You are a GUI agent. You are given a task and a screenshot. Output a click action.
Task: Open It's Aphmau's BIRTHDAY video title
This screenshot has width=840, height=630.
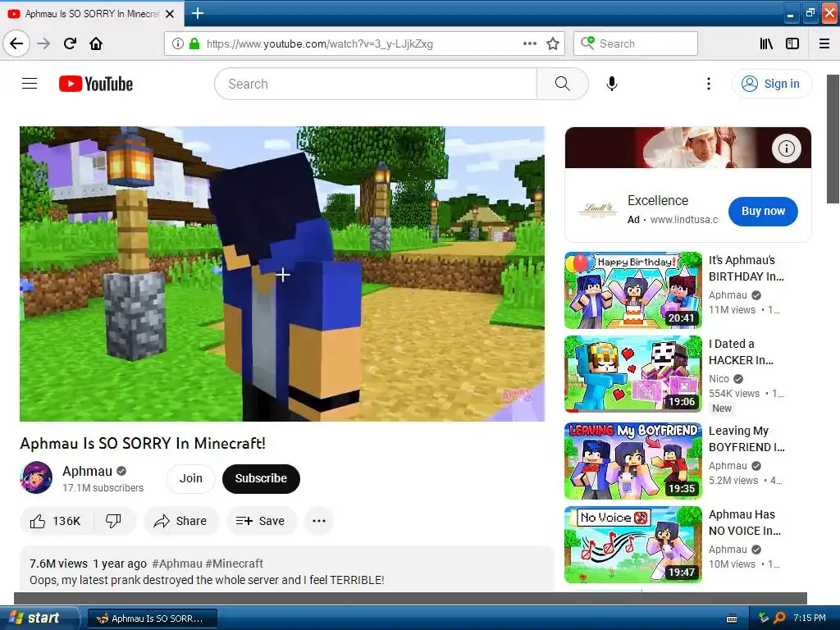tap(746, 268)
